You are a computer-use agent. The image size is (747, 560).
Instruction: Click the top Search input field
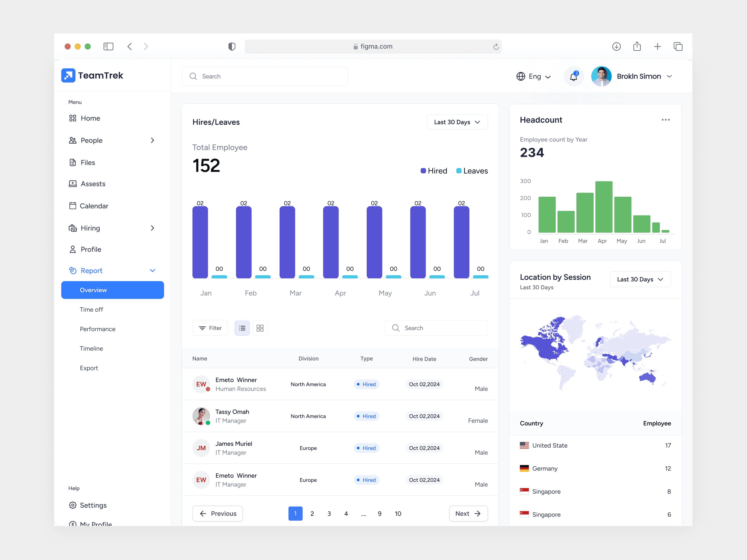[x=265, y=76]
